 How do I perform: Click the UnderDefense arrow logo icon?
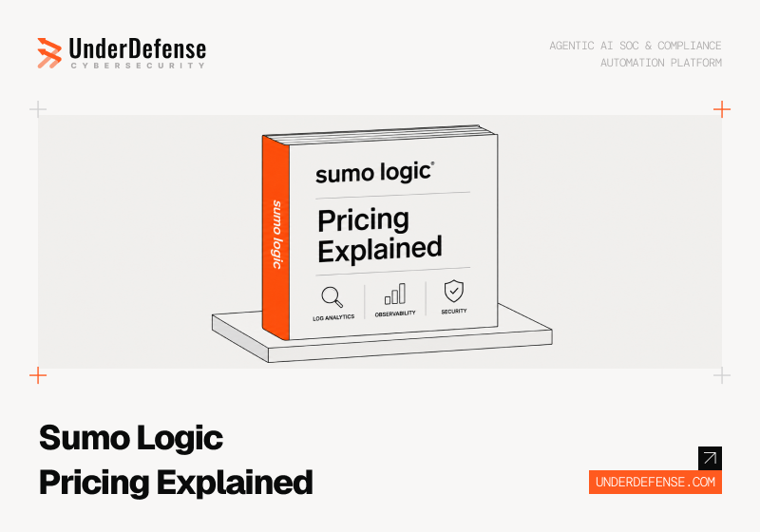(50, 53)
